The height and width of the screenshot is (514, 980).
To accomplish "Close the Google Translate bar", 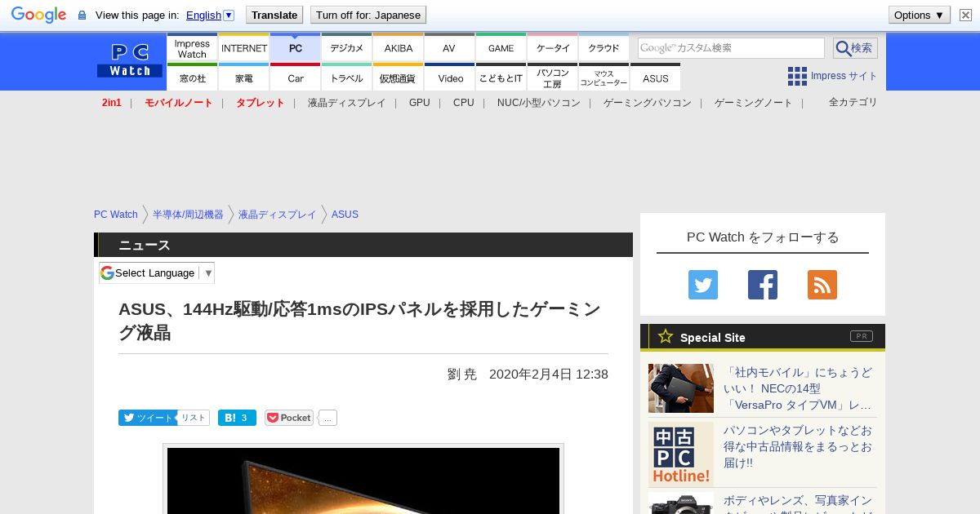I will tap(965, 15).
